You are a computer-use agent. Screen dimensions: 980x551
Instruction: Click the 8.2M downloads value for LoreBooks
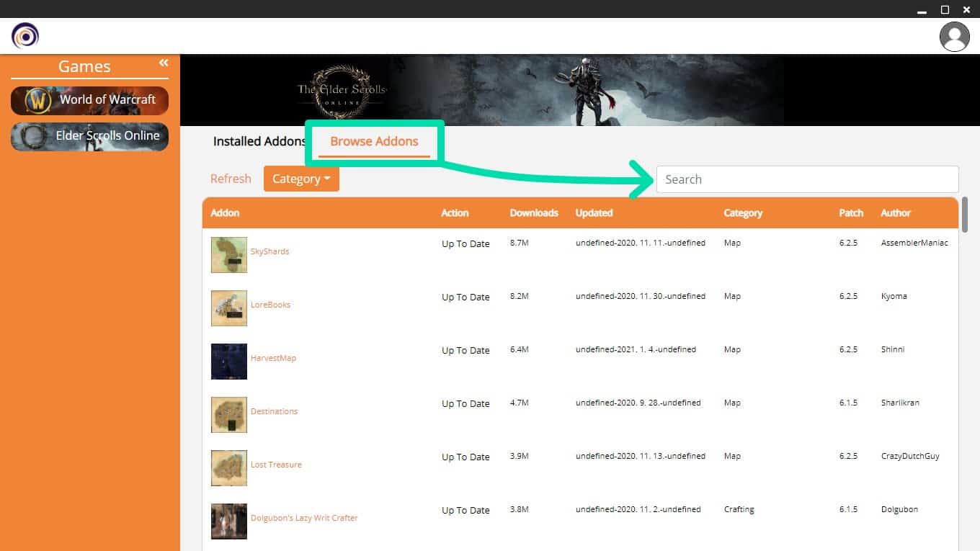coord(520,296)
